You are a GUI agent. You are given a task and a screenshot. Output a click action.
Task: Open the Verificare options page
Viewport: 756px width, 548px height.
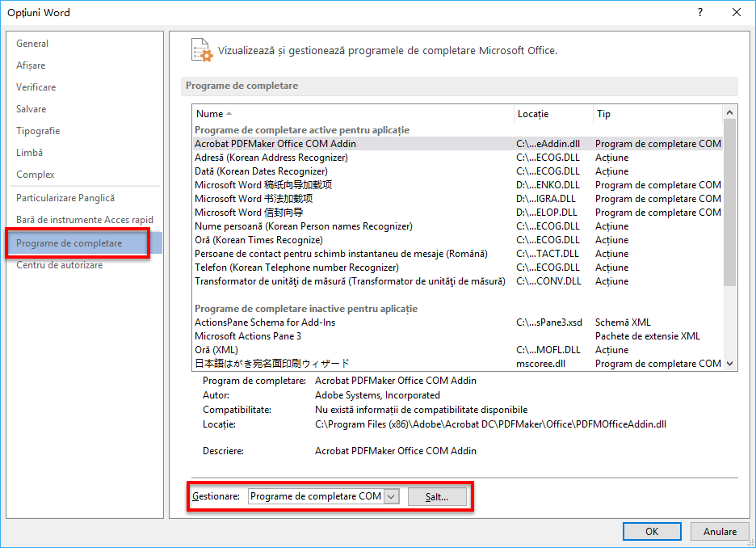[x=37, y=86]
